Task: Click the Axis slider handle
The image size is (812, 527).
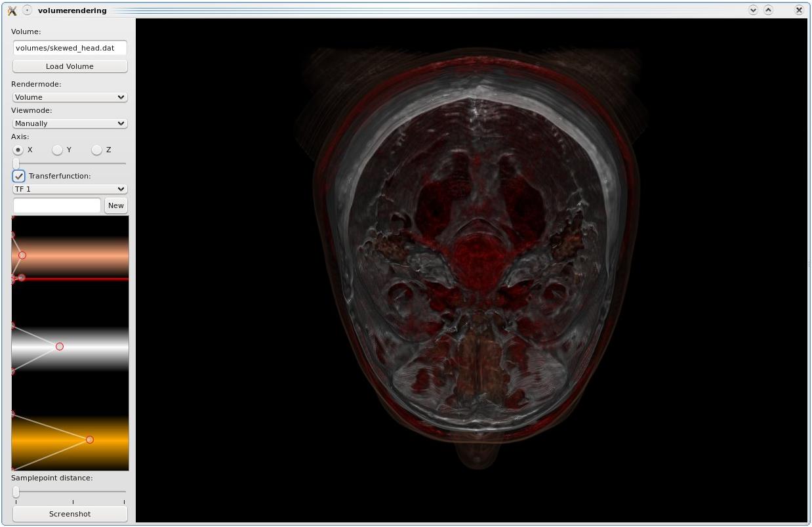Action: coord(16,163)
